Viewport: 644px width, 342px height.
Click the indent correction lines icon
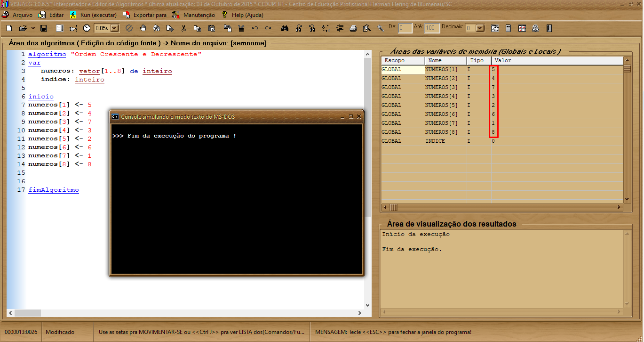[241, 28]
